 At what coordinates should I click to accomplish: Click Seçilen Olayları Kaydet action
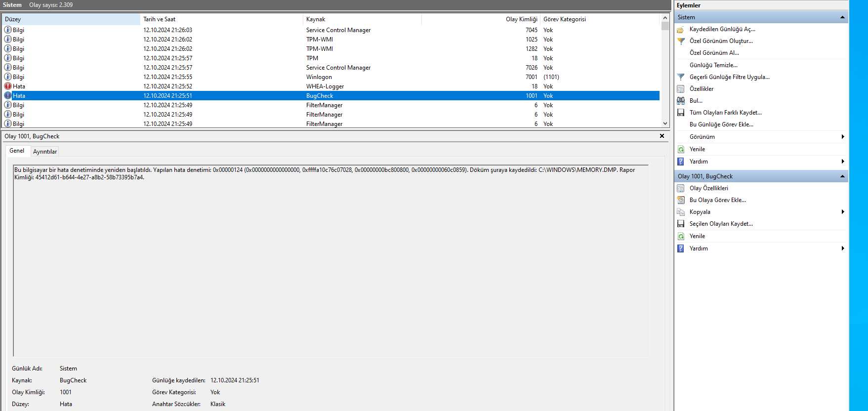(x=721, y=224)
